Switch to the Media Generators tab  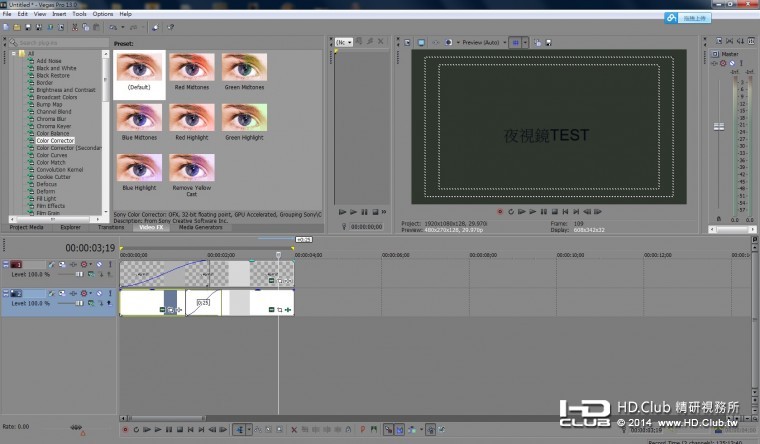[200, 227]
